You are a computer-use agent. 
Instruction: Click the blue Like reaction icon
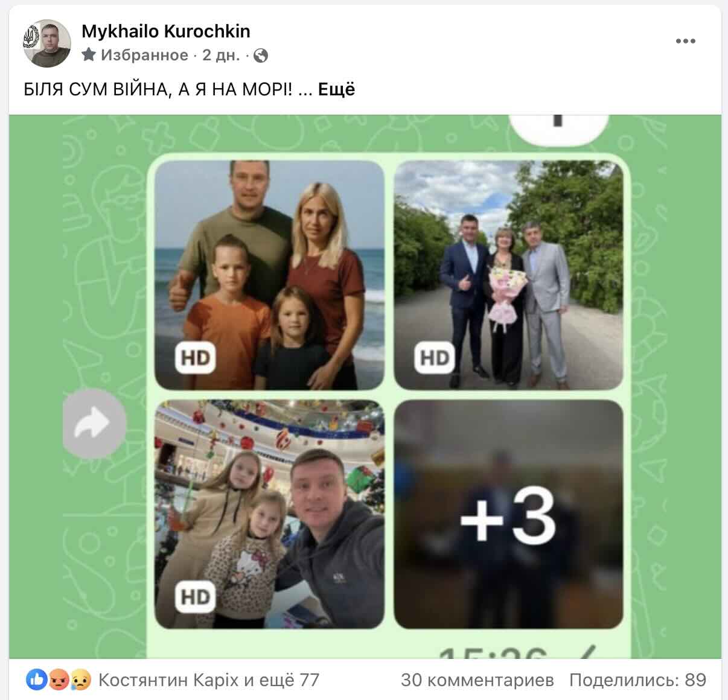pyautogui.click(x=37, y=680)
